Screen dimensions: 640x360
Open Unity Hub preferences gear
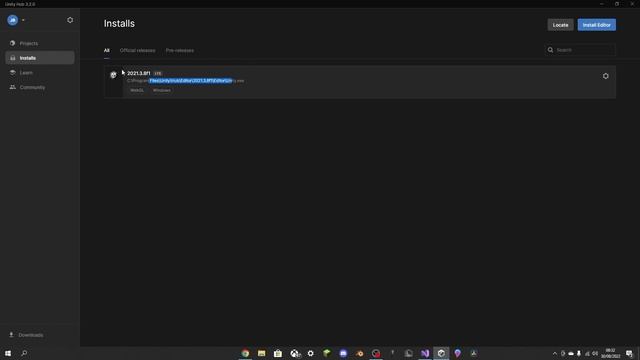tap(70, 20)
